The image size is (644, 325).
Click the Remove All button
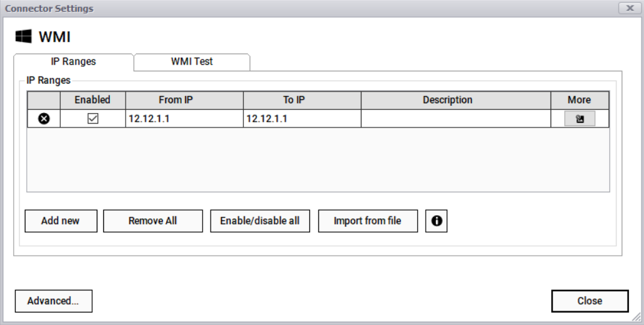[152, 221]
